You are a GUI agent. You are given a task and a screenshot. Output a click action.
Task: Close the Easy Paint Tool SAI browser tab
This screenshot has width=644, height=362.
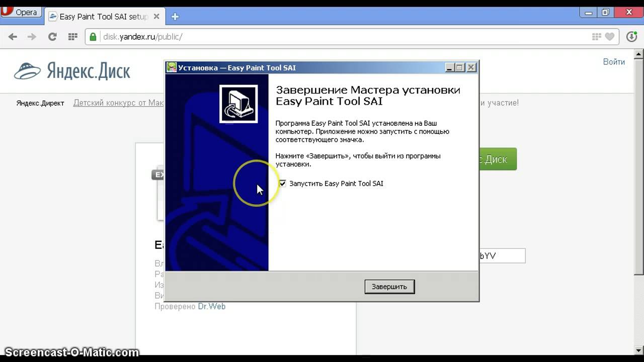[156, 17]
